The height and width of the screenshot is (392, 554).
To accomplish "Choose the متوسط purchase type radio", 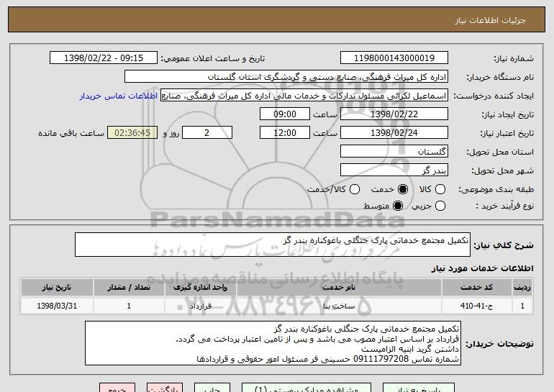I will (x=398, y=206).
